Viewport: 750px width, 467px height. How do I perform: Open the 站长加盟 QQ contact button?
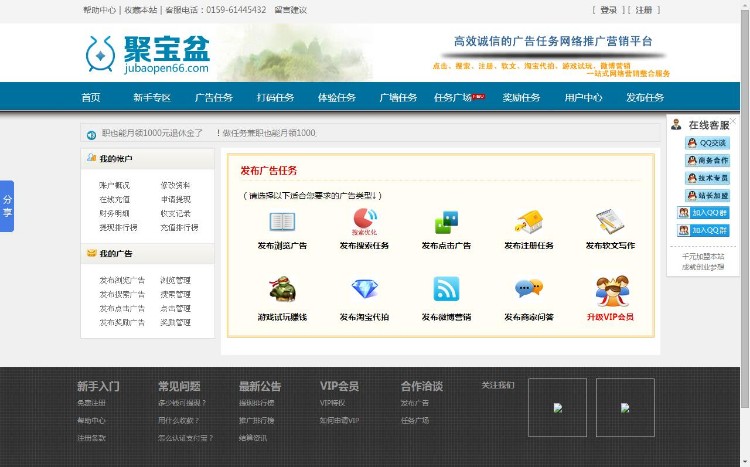707,195
